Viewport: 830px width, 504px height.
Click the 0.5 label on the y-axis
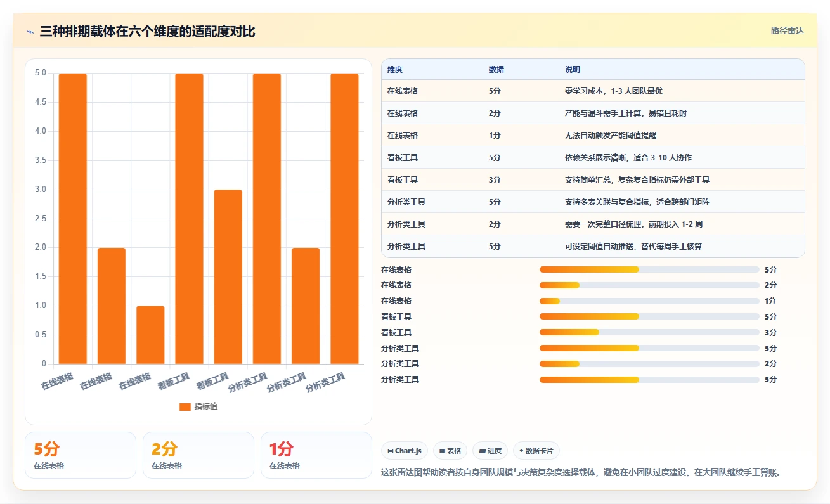[40, 335]
